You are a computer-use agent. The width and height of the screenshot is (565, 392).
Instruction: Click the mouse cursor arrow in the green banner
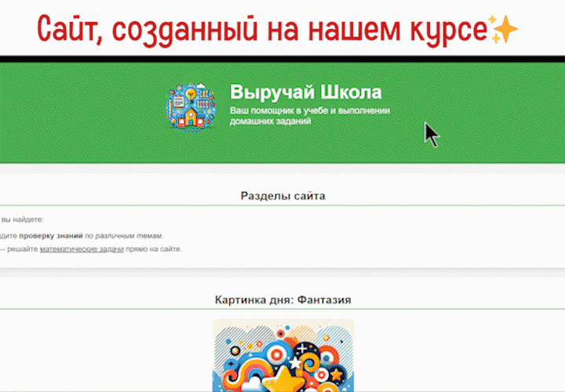pos(431,133)
